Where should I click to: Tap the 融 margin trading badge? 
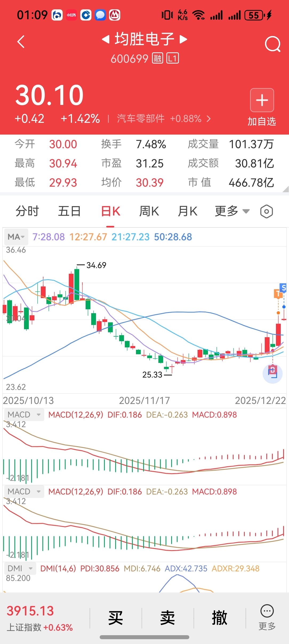pyautogui.click(x=157, y=58)
